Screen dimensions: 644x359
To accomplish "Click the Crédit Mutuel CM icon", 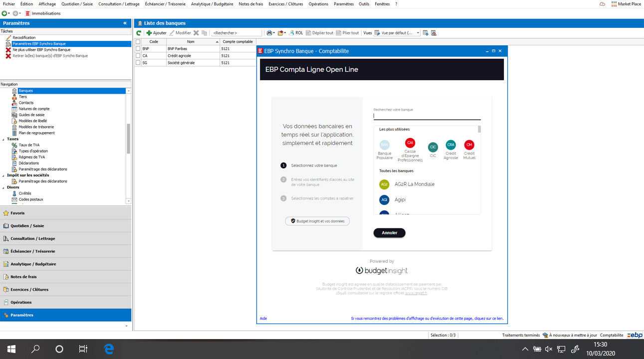I will coord(469,145).
